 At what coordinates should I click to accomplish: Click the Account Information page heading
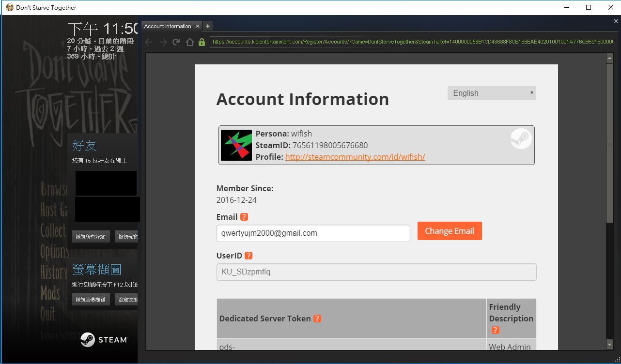(x=303, y=99)
